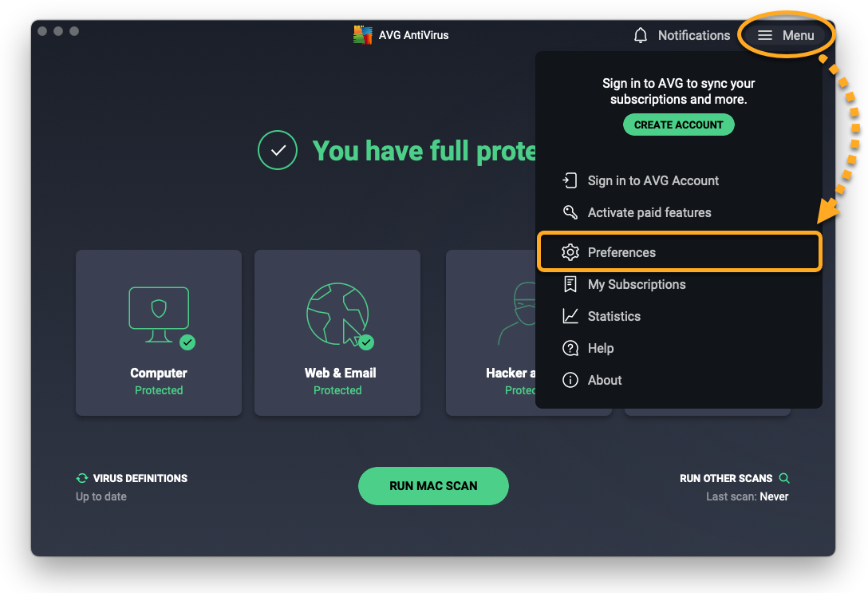Click the Preferences gear icon

click(570, 252)
